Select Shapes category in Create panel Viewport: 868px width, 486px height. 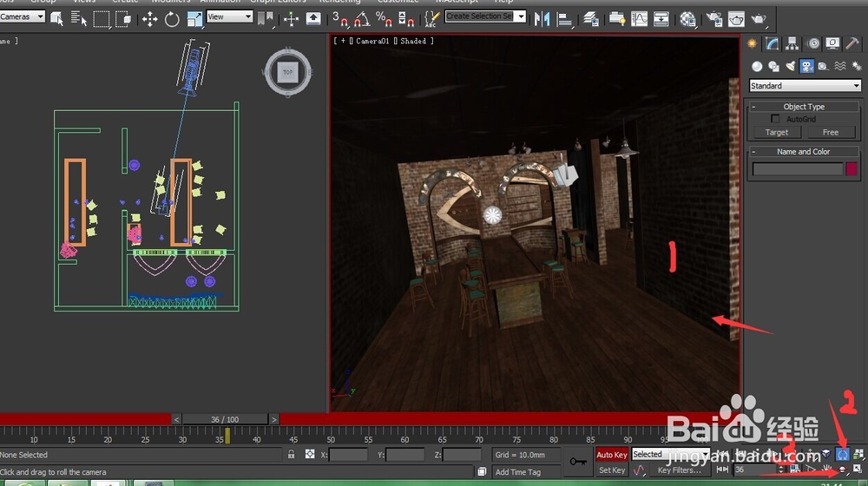coord(773,67)
